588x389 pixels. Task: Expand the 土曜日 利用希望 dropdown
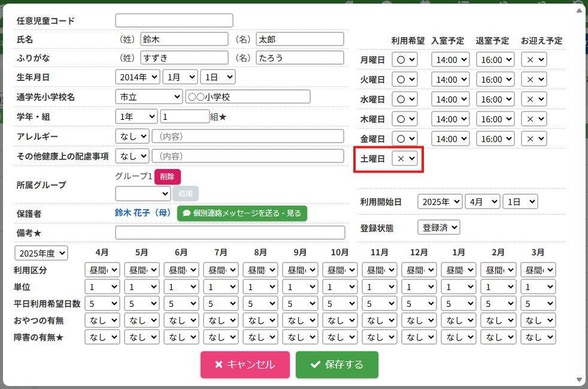point(404,158)
